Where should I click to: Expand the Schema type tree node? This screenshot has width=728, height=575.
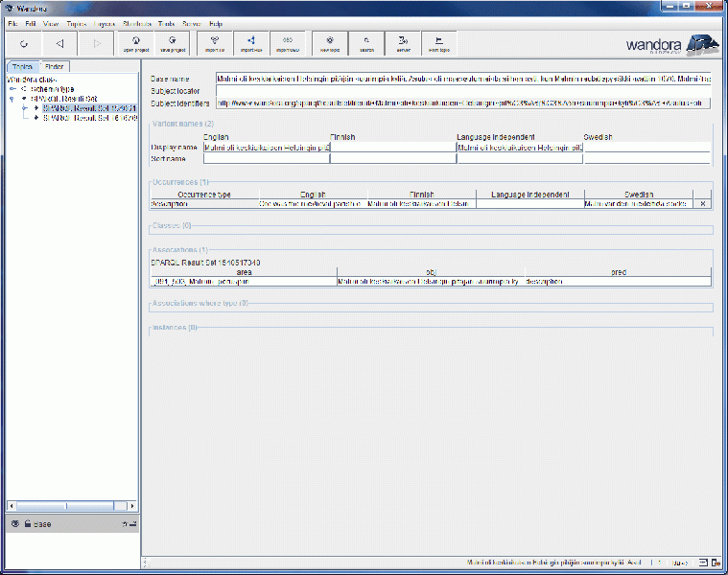[12, 89]
